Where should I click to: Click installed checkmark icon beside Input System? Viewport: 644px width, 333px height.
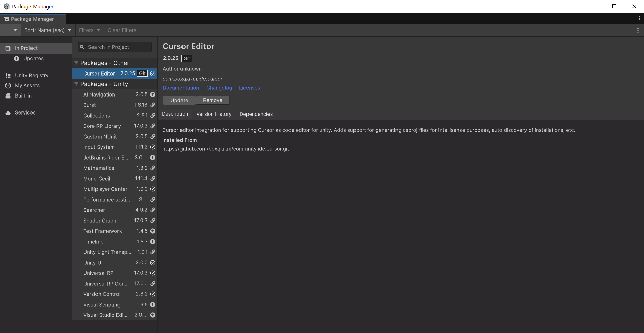[153, 147]
